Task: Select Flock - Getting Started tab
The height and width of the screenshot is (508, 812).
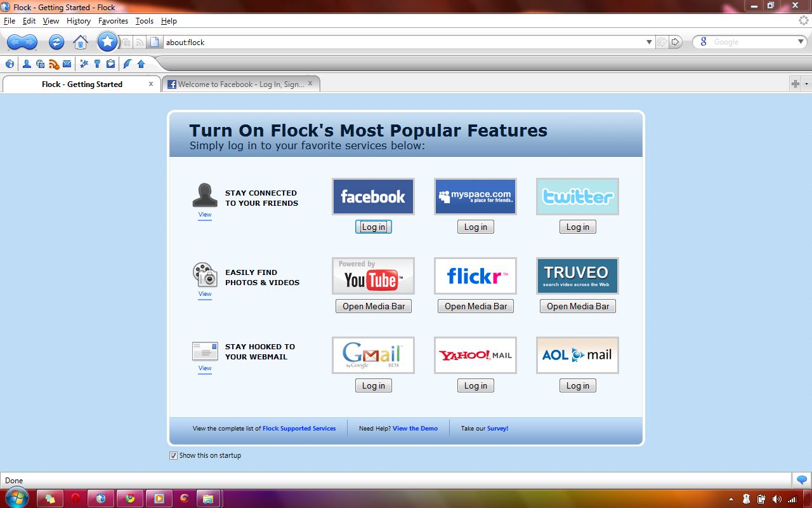Action: [x=82, y=84]
